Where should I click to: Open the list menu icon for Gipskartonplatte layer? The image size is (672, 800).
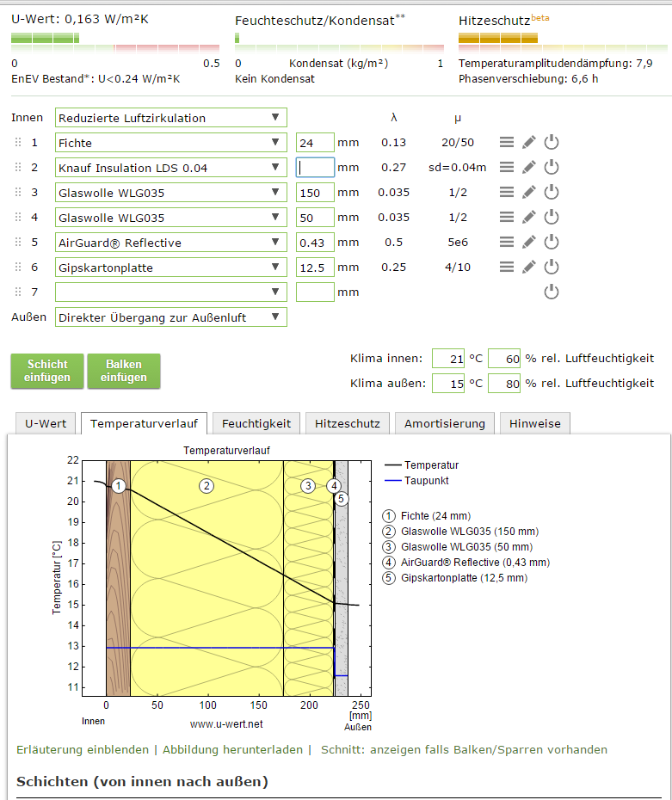(508, 268)
